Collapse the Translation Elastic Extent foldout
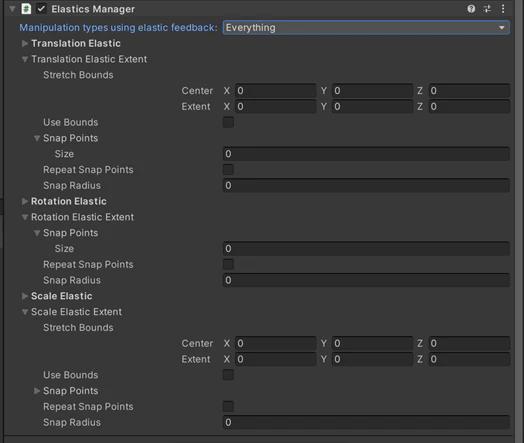The width and height of the screenshot is (524, 443). coord(25,59)
